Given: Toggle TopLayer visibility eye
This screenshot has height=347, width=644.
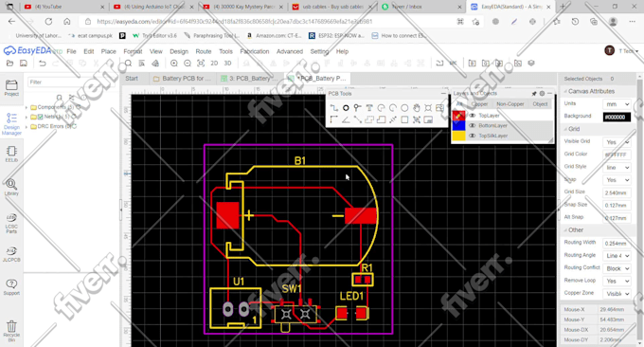Looking at the screenshot, I should pos(473,116).
